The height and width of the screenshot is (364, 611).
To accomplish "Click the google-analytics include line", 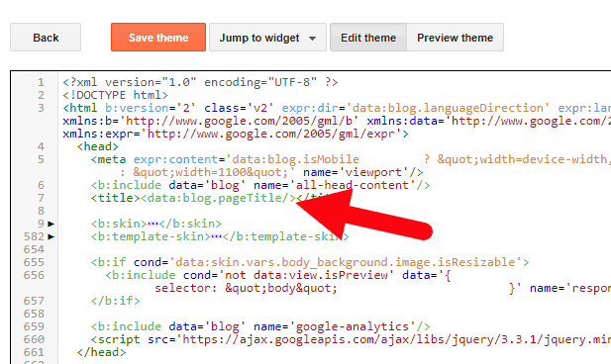I will tap(260, 326).
